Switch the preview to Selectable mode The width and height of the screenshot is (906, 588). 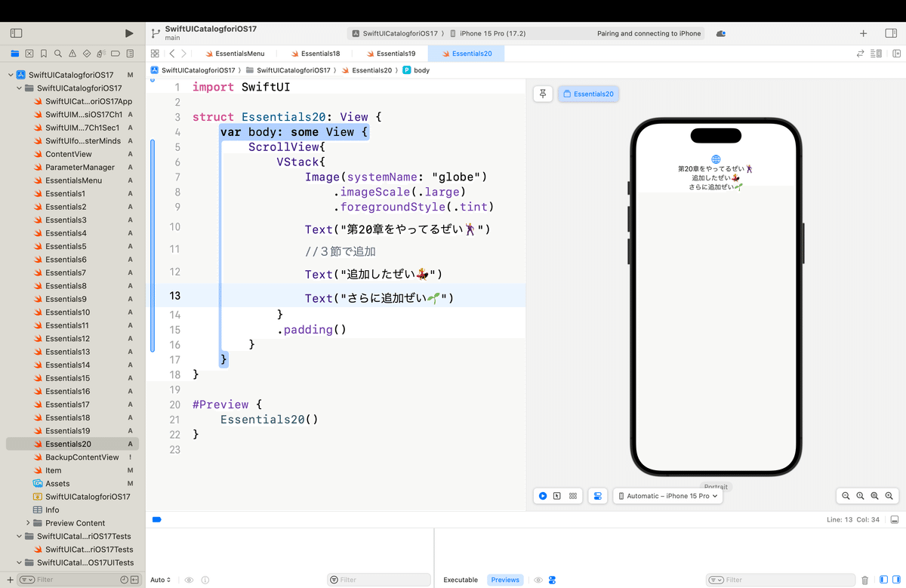tap(557, 496)
